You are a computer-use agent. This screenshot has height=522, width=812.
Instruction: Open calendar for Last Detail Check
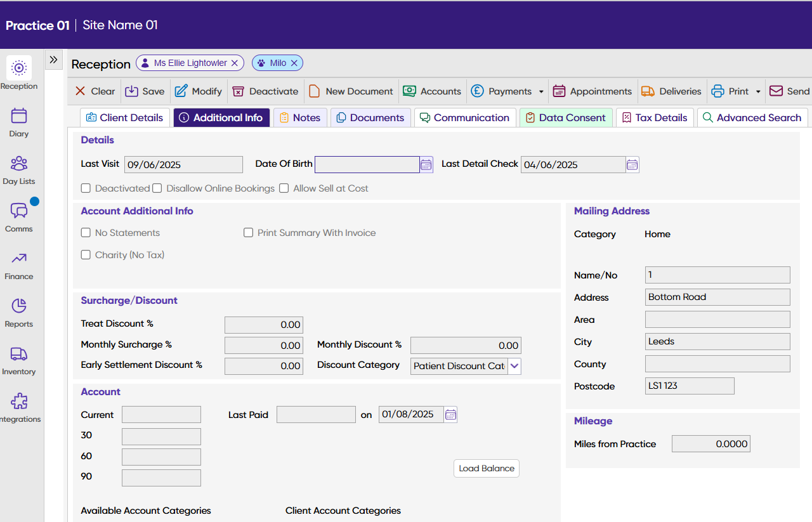coord(632,165)
